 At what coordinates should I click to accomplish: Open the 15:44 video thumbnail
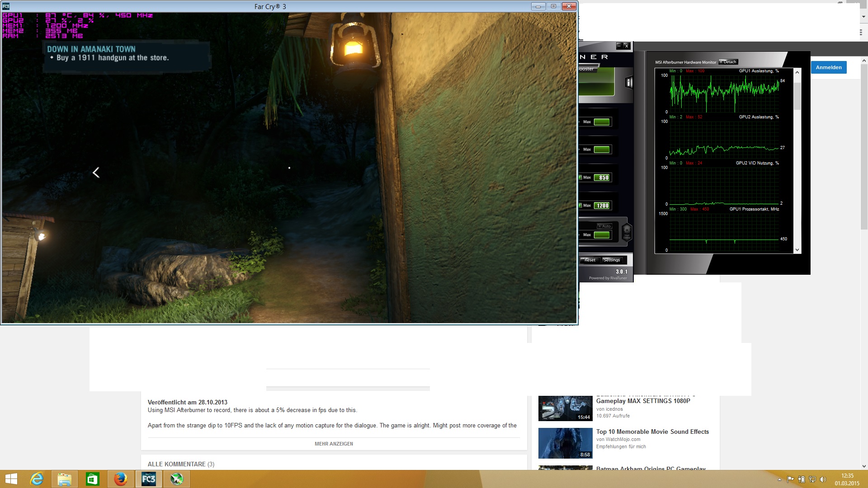565,408
